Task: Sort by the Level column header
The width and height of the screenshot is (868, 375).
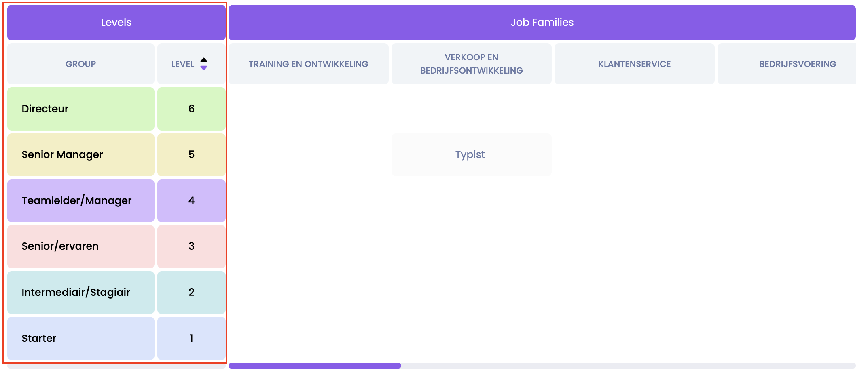Action: (x=183, y=64)
